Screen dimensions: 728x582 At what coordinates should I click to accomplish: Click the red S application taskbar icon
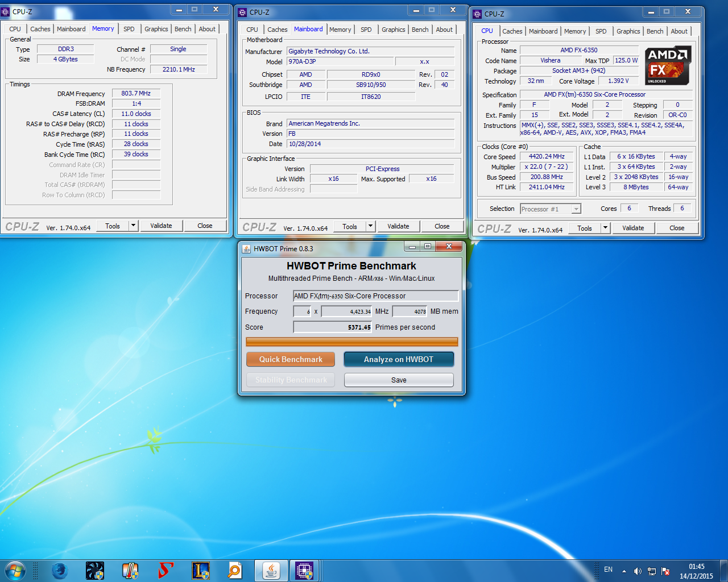click(166, 570)
